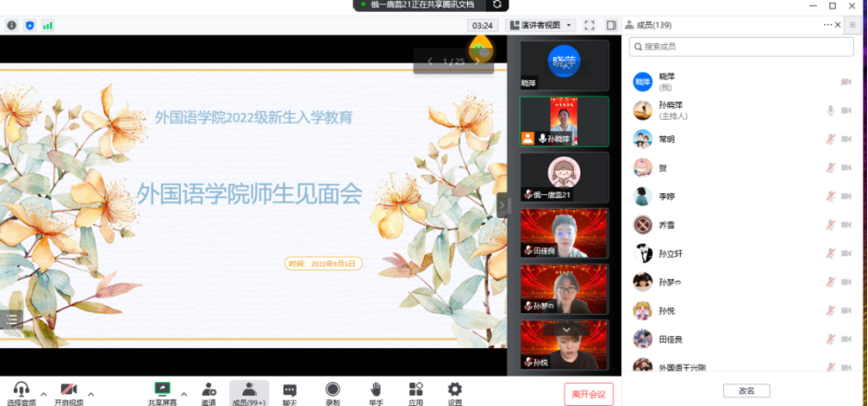Open the Chat (聊天) panel
The width and height of the screenshot is (868, 406).
coord(289,392)
